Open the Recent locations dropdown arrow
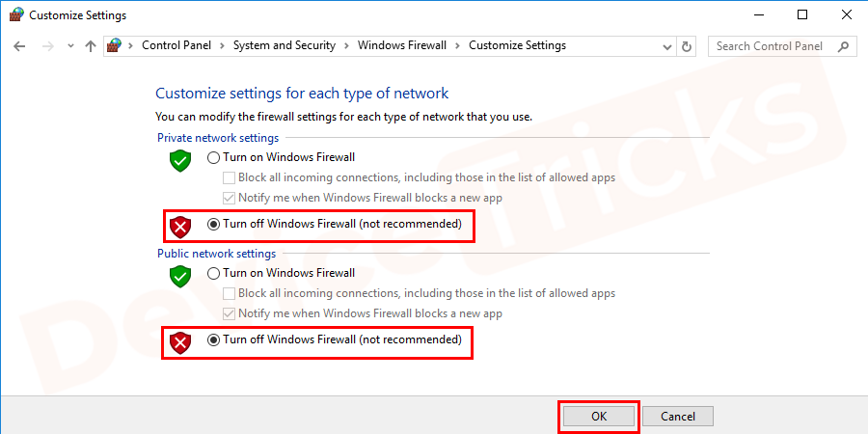 pos(69,46)
